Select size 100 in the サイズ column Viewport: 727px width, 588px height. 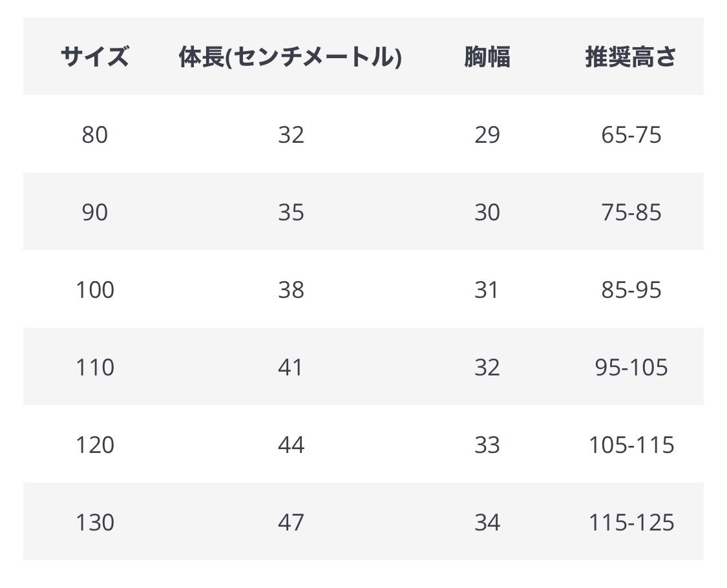(x=94, y=289)
